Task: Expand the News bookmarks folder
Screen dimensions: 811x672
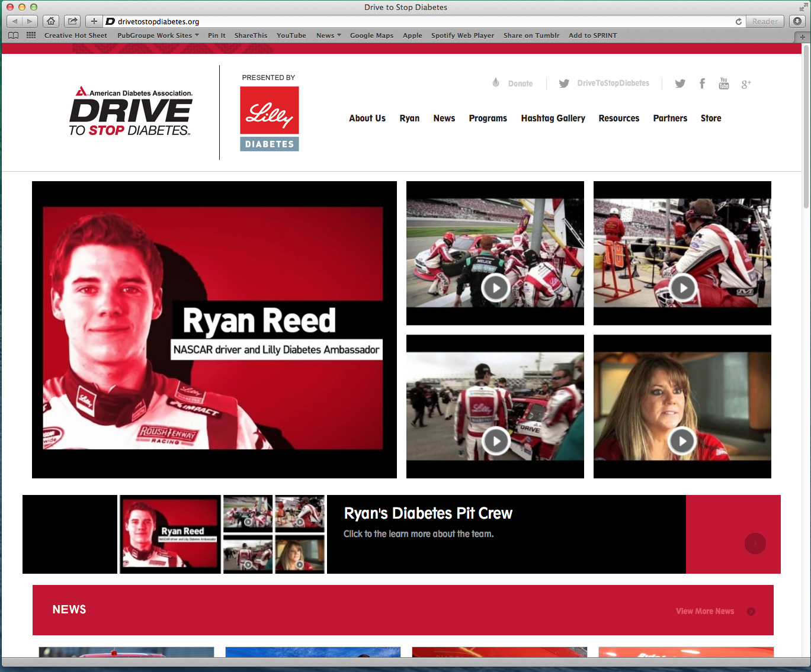Action: [x=329, y=36]
